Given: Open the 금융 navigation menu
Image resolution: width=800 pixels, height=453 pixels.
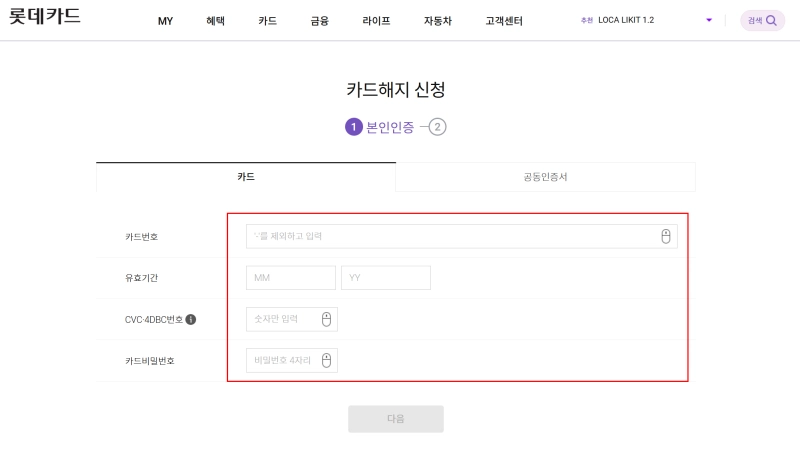Looking at the screenshot, I should tap(320, 21).
